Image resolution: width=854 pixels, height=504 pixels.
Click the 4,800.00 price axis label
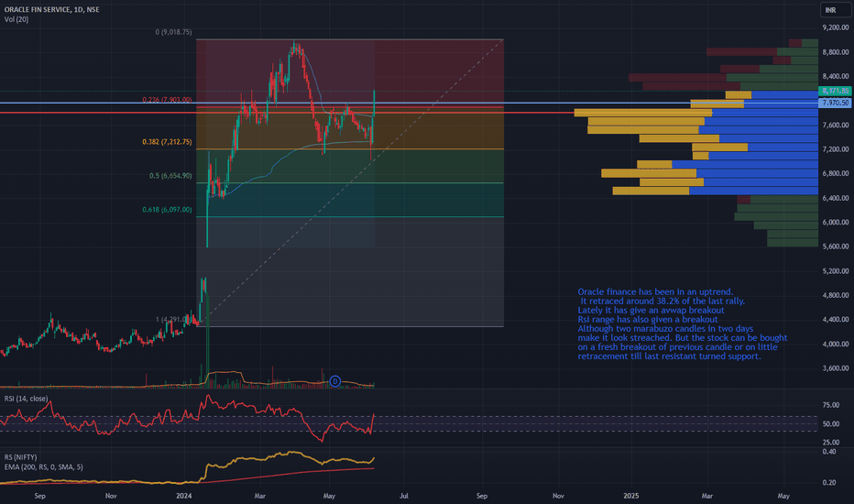click(x=836, y=295)
